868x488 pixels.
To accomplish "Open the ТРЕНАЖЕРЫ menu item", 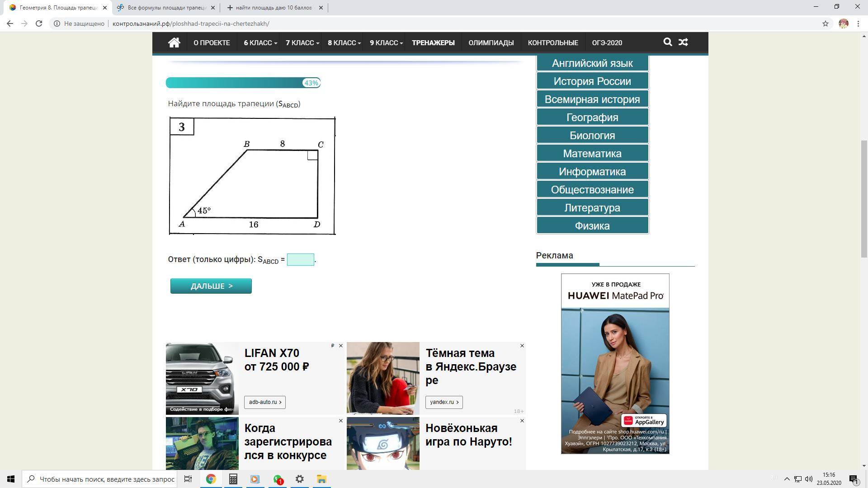I will 433,43.
